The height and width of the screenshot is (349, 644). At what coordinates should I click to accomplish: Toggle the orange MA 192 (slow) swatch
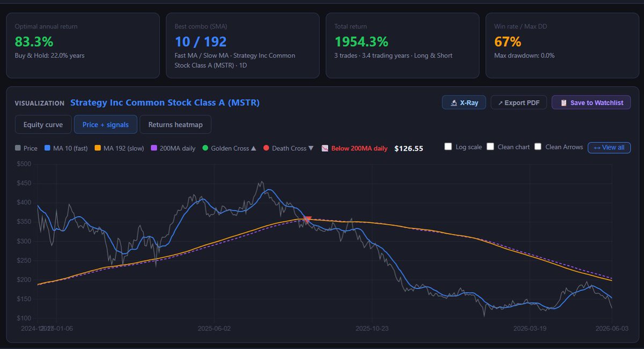point(98,148)
